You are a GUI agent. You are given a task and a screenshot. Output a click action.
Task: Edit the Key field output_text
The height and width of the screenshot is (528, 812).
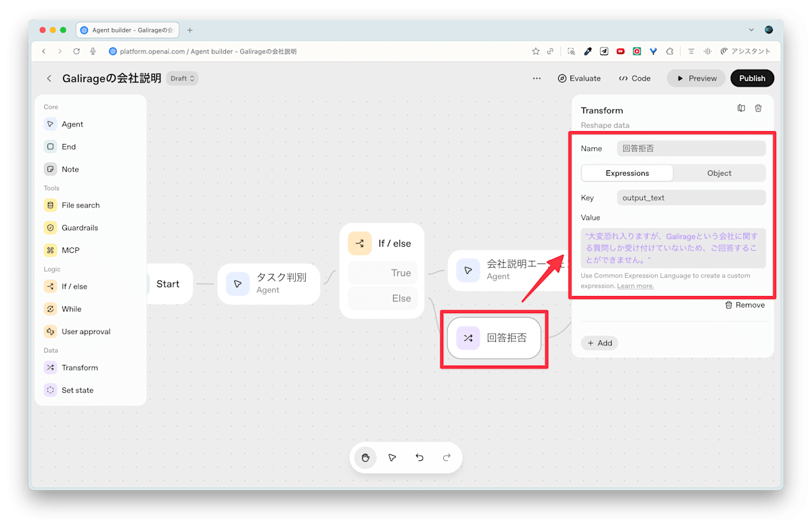coord(692,198)
